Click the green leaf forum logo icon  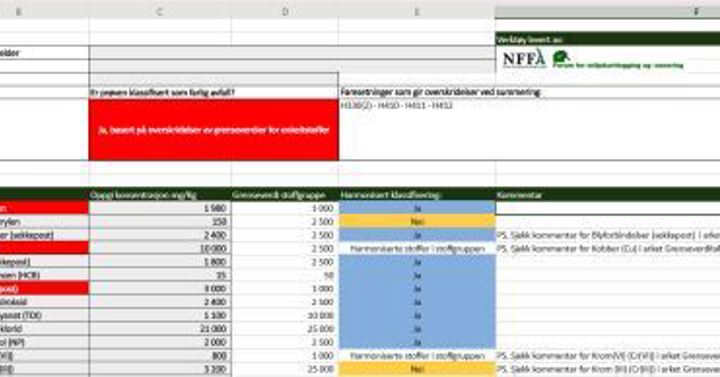(x=561, y=57)
